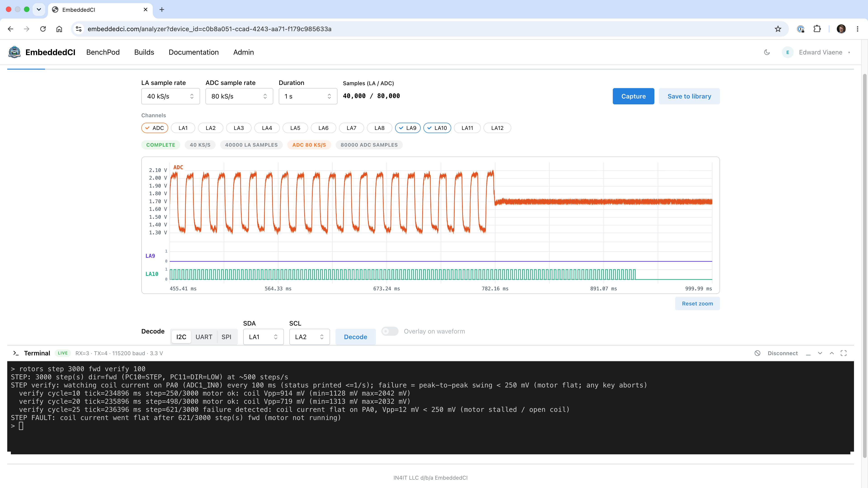
Task: Click Reset zoom
Action: click(x=698, y=303)
